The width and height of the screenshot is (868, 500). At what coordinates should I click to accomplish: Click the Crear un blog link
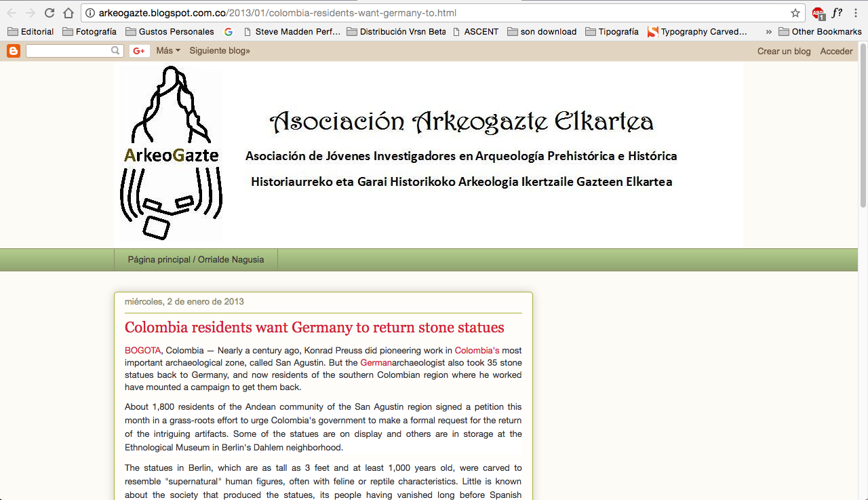point(784,52)
